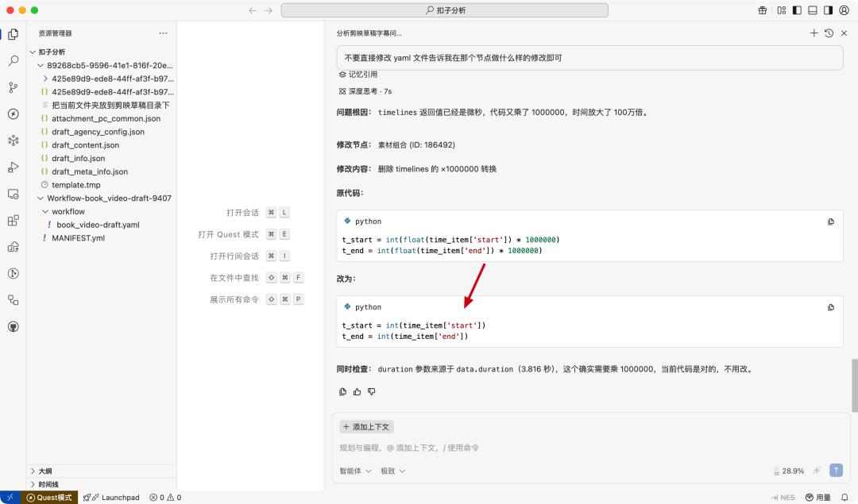Screen dimensions: 858x504
Task: Select the Source Control icon in the sidebar
Action: [x=12, y=87]
